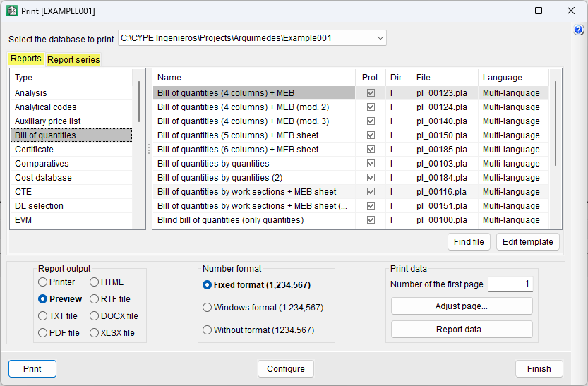The width and height of the screenshot is (588, 386).
Task: Select Certificate in the Type list
Action: click(35, 150)
